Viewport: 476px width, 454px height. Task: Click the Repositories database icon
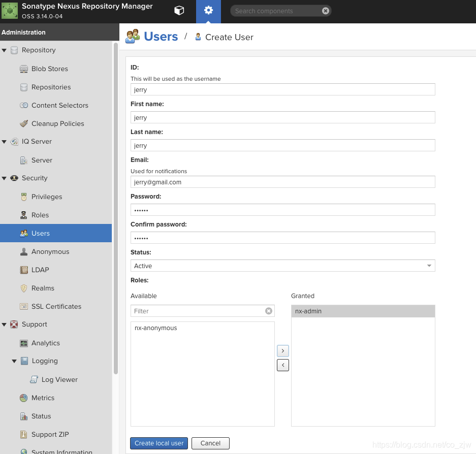[24, 87]
